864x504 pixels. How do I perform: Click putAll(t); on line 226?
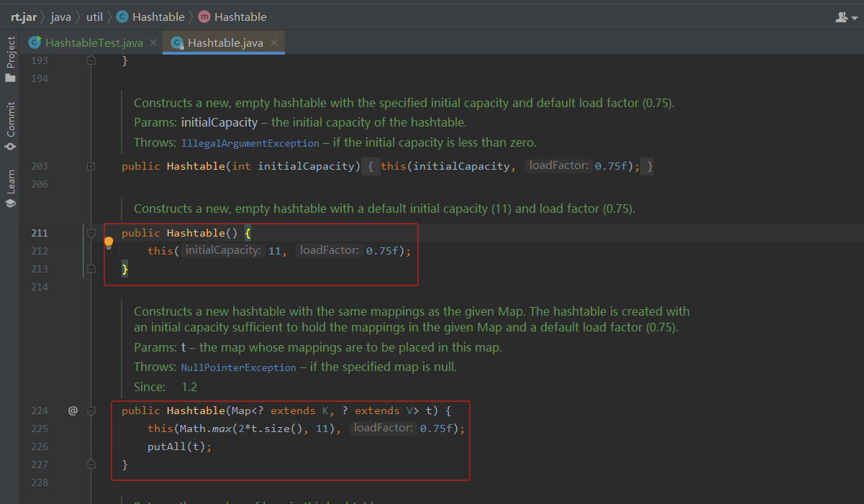coord(180,446)
